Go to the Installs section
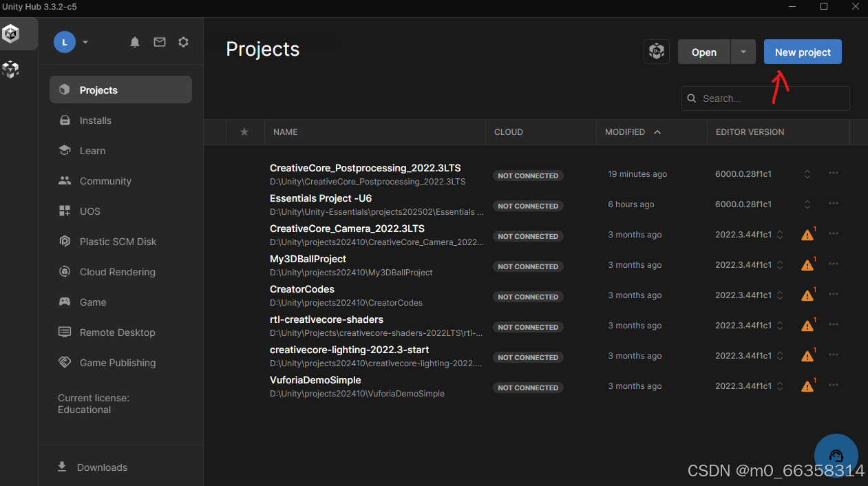This screenshot has height=486, width=868. click(120, 120)
